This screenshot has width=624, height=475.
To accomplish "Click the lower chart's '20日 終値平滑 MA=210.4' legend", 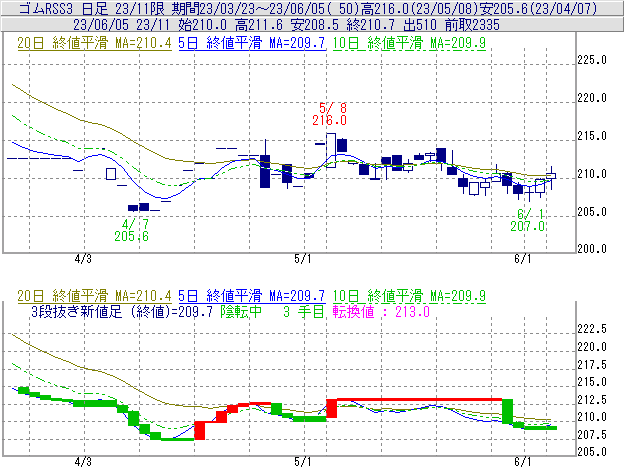I will coord(94,296).
